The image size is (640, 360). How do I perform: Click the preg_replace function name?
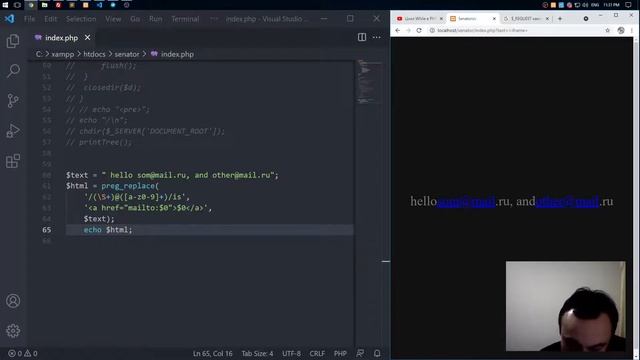click(128, 186)
